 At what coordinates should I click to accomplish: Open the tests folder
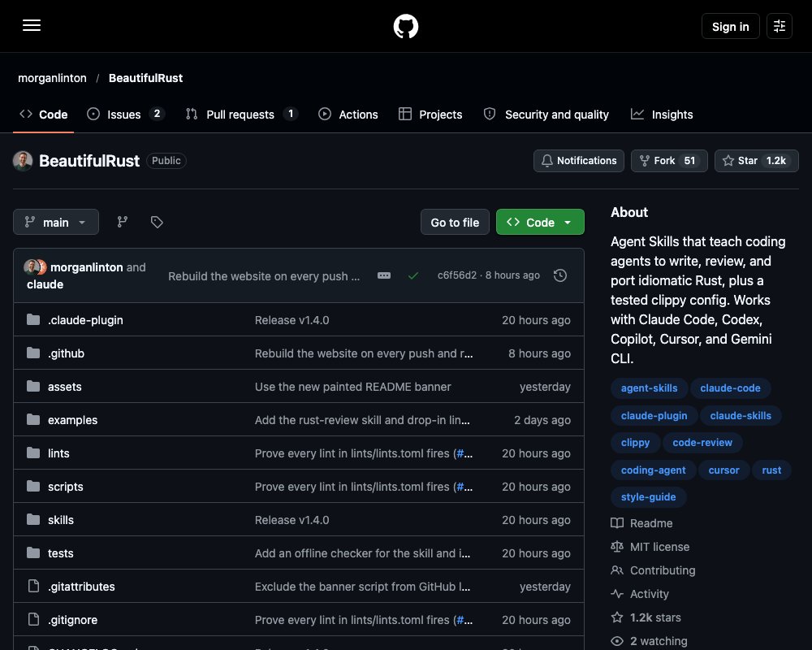[61, 553]
